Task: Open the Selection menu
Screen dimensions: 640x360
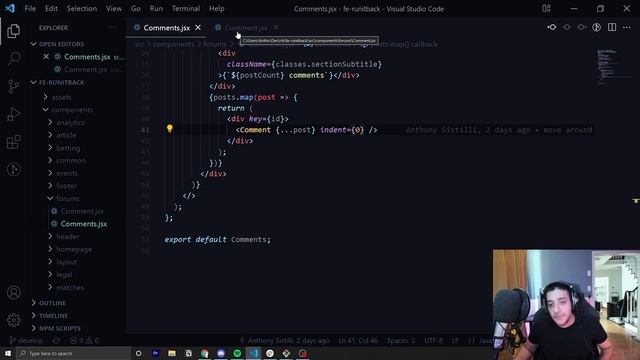Action: 82,8
